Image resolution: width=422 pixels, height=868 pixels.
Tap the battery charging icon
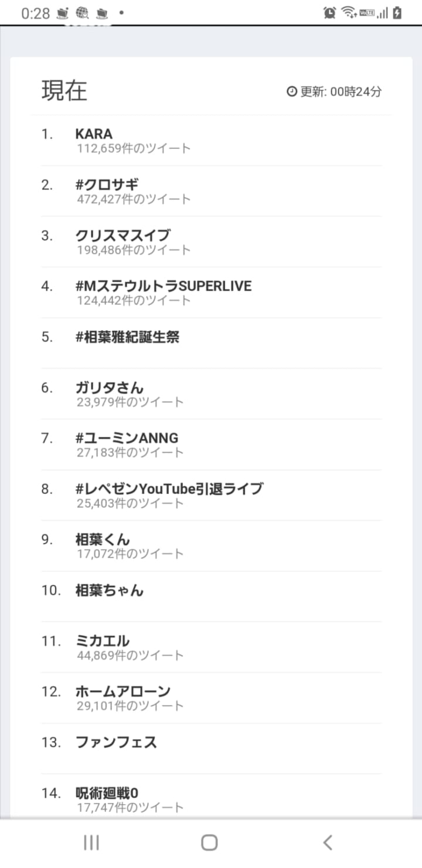pos(398,13)
